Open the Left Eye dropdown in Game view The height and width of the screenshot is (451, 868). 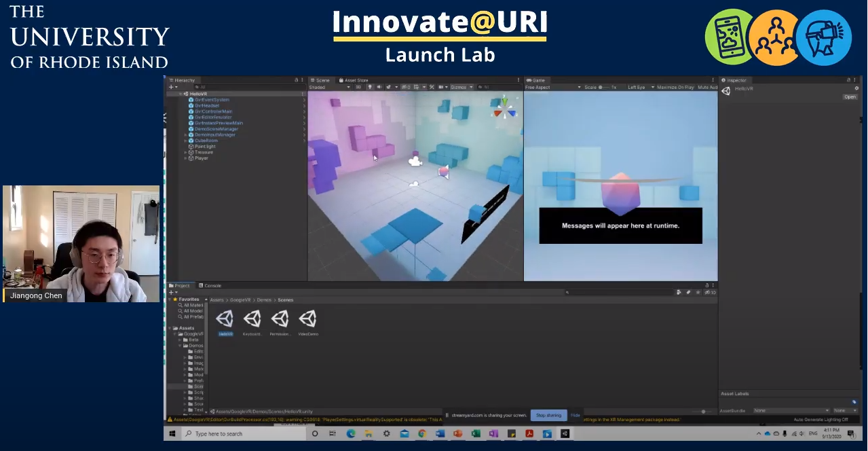(x=641, y=87)
